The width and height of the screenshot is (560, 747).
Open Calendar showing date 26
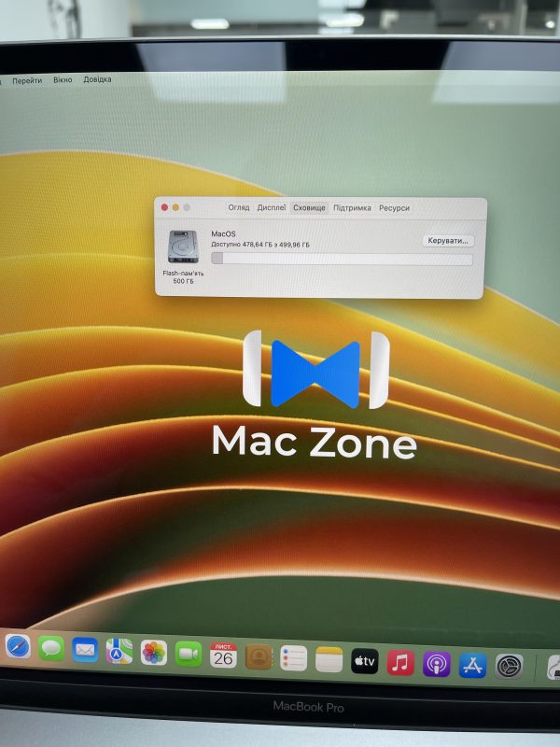[223, 655]
